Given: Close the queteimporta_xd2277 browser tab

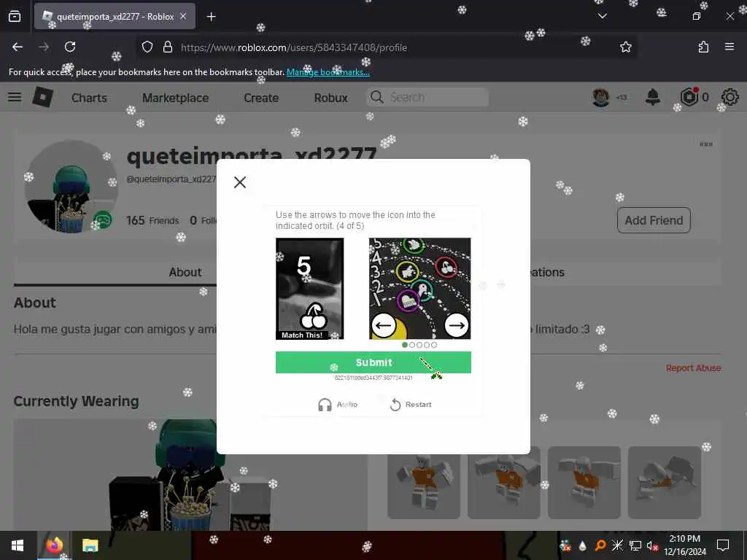Looking at the screenshot, I should [183, 16].
